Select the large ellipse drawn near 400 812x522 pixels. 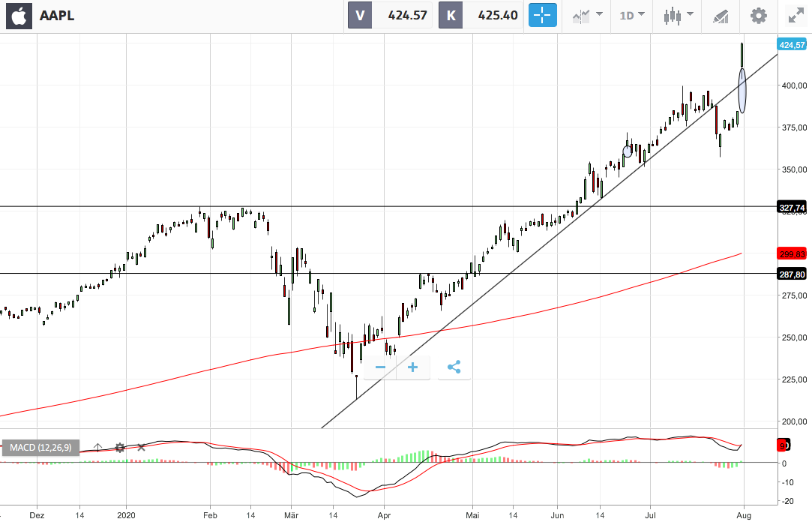pyautogui.click(x=742, y=91)
